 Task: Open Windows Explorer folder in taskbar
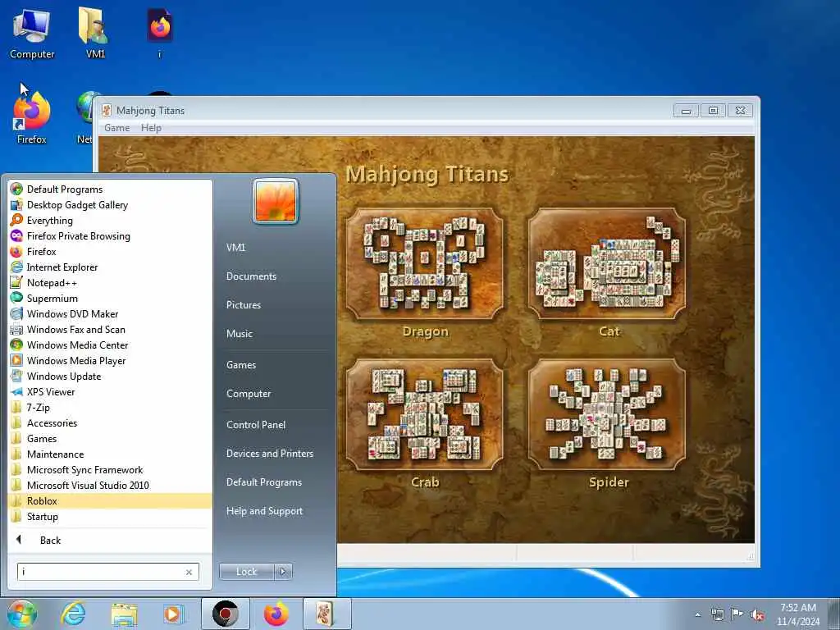(x=124, y=614)
